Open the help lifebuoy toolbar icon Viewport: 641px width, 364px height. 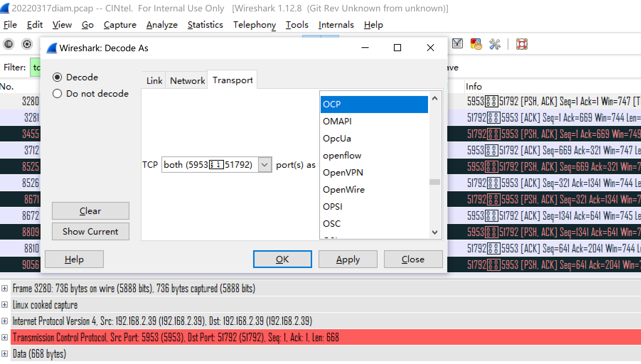(x=522, y=44)
